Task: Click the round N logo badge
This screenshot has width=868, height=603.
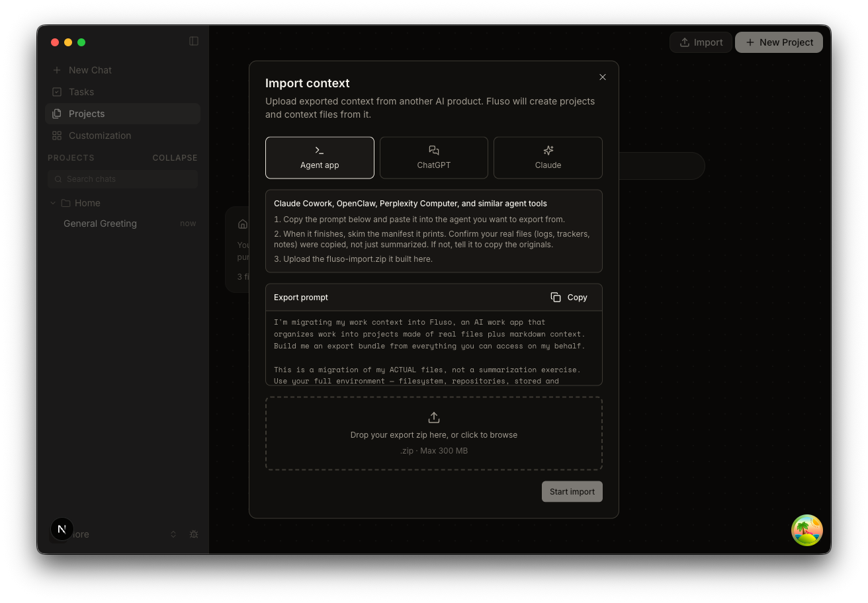Action: tap(62, 529)
